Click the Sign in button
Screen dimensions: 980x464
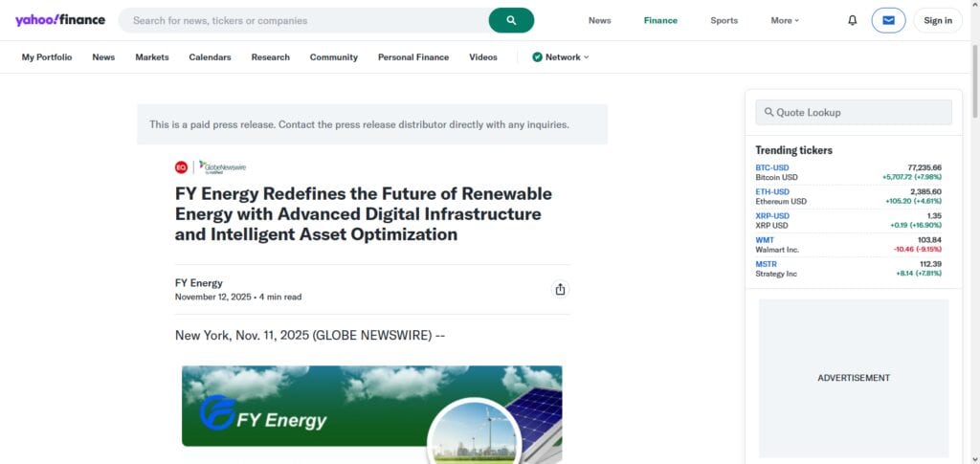tap(938, 21)
